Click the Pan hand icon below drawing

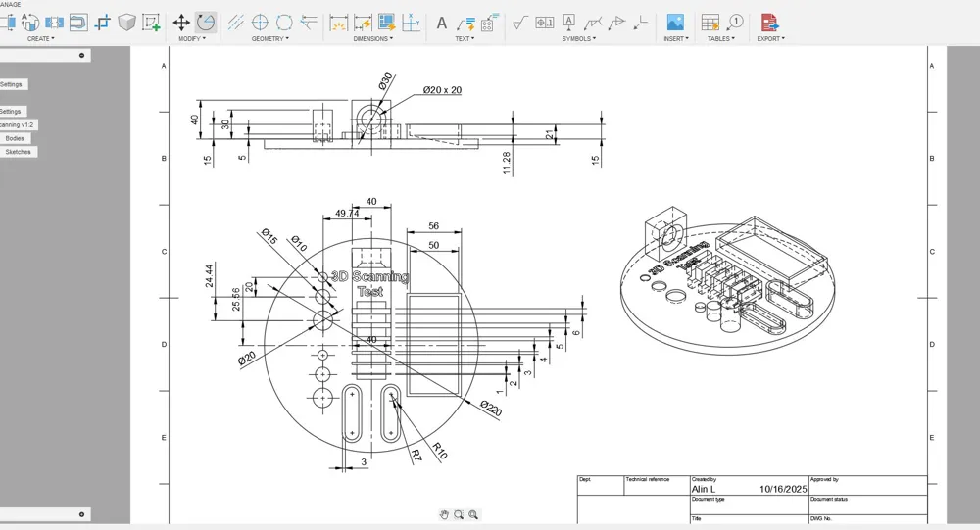point(444,514)
